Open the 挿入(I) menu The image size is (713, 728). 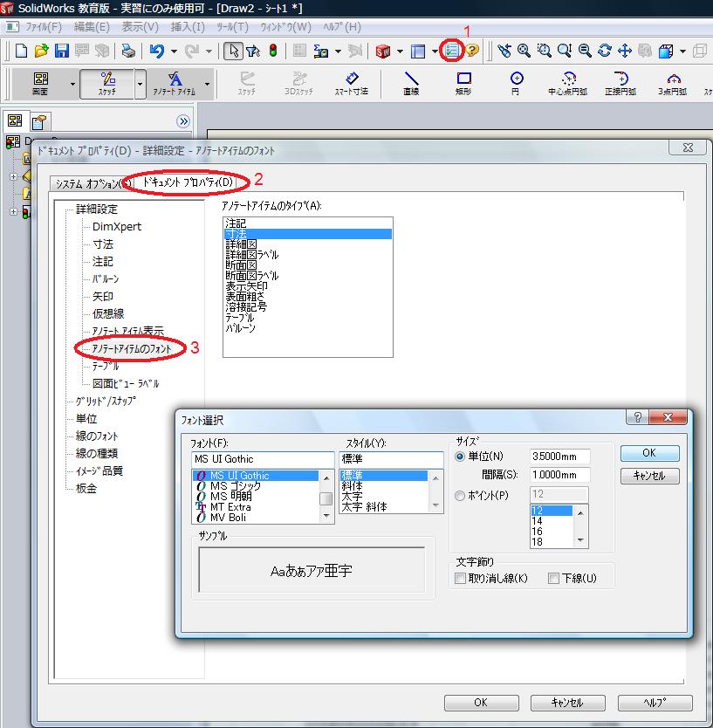click(188, 27)
